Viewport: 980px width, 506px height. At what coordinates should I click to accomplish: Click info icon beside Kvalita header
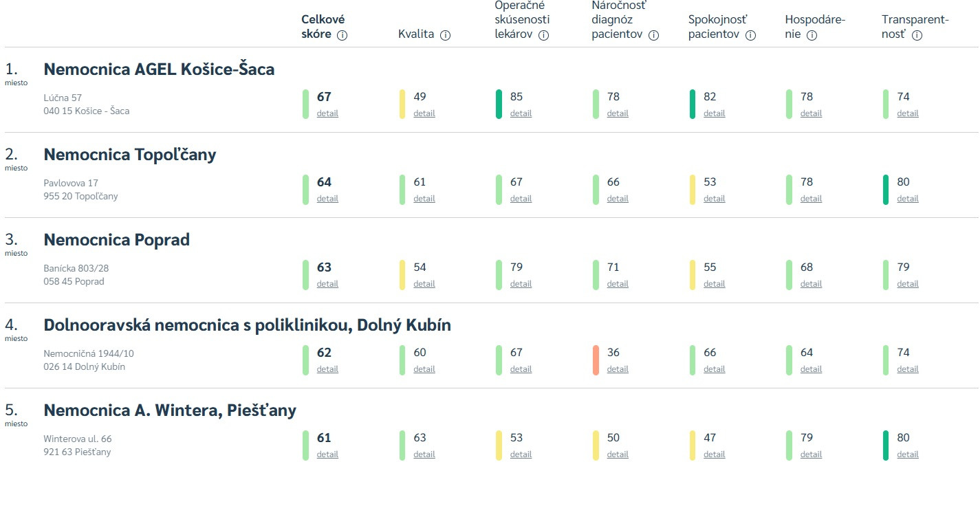[x=445, y=35]
